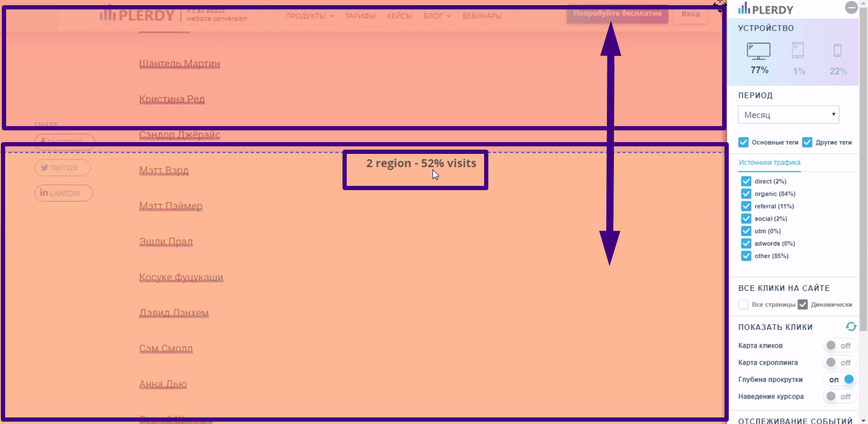Open the Кристина Ред link

(172, 99)
